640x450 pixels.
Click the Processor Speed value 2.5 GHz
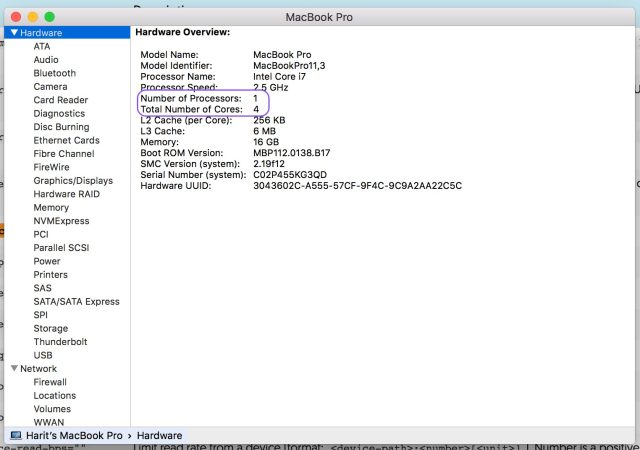(x=271, y=87)
